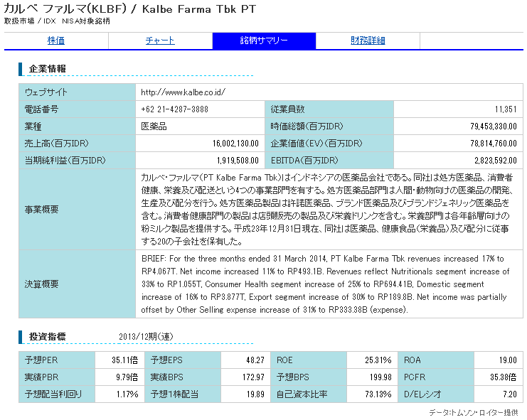
Task: Click the D/Eレシオ value 7.20
Action: [510, 395]
